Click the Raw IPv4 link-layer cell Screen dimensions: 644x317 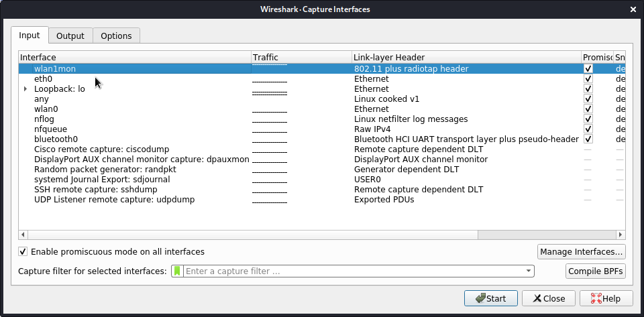coord(372,129)
